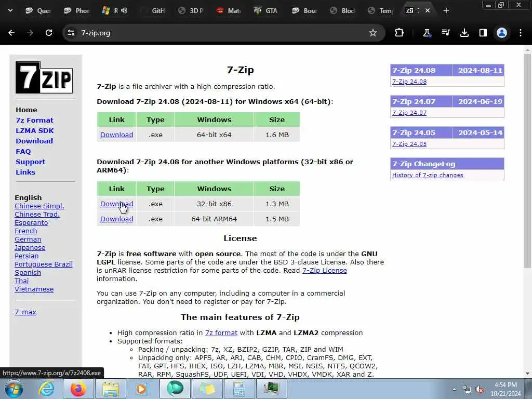Switch to the Tem tab
This screenshot has width=532, height=399.
[x=381, y=11]
